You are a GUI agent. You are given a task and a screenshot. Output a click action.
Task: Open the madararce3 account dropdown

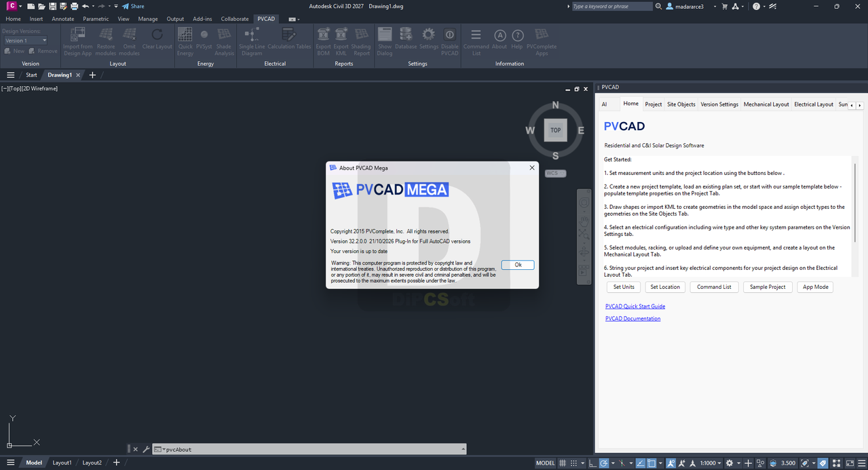pyautogui.click(x=692, y=6)
